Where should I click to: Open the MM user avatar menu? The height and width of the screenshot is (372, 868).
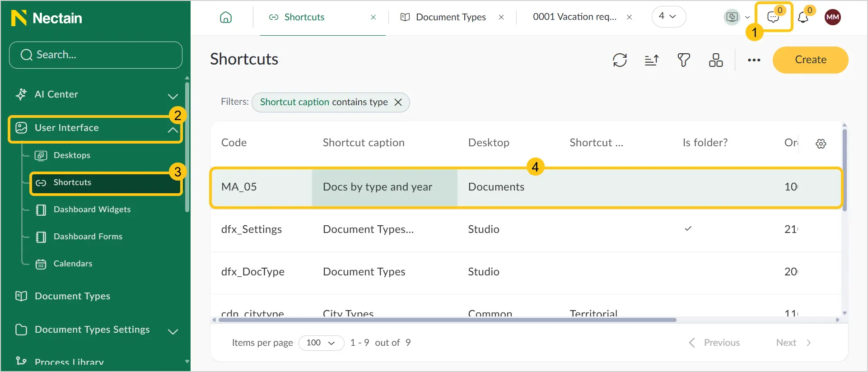tap(833, 18)
